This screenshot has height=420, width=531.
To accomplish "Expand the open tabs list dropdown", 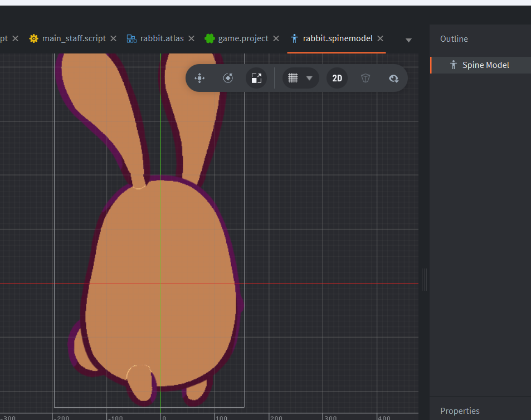I will pos(408,40).
